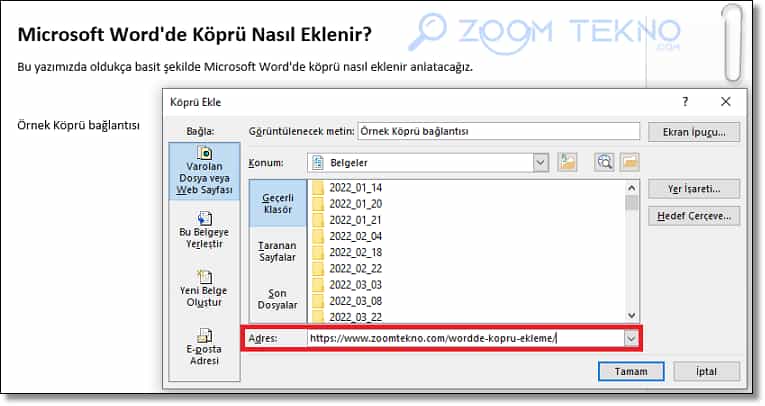Confirm with the Tamam button
This screenshot has height=406, width=765.
[631, 372]
